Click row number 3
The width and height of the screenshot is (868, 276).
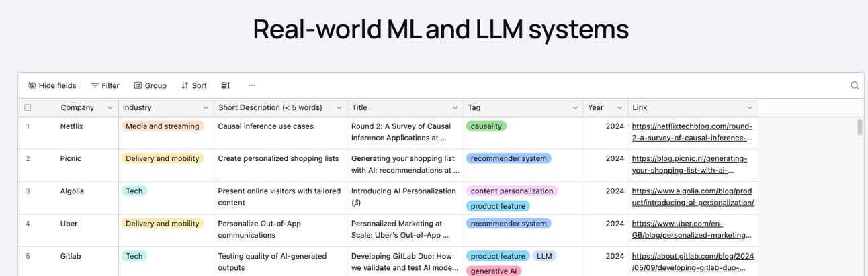28,191
